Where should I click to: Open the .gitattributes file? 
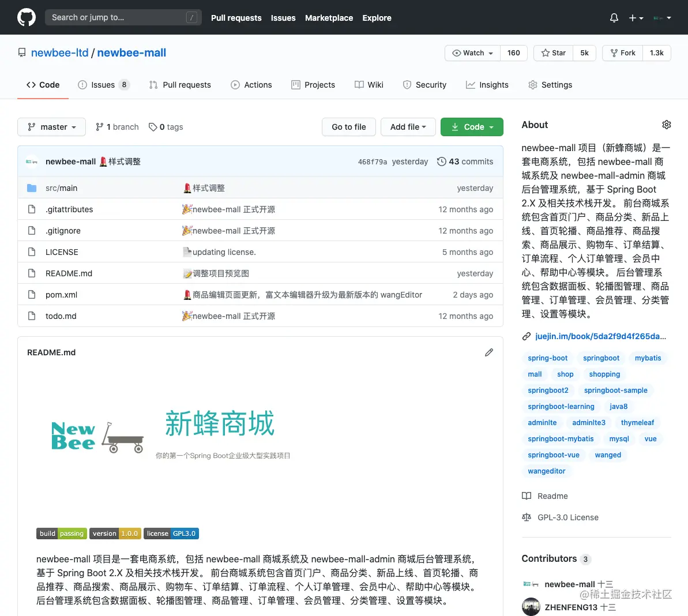click(x=69, y=209)
